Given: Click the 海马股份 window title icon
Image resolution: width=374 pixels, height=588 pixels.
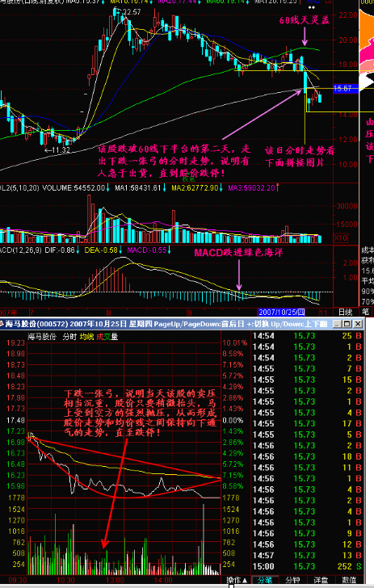Looking at the screenshot, I should tap(2, 324).
